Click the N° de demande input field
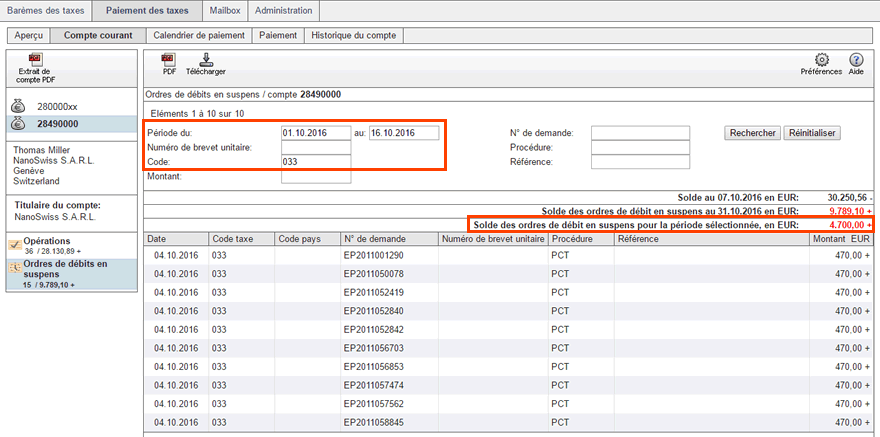This screenshot has height=437, width=880. point(640,133)
